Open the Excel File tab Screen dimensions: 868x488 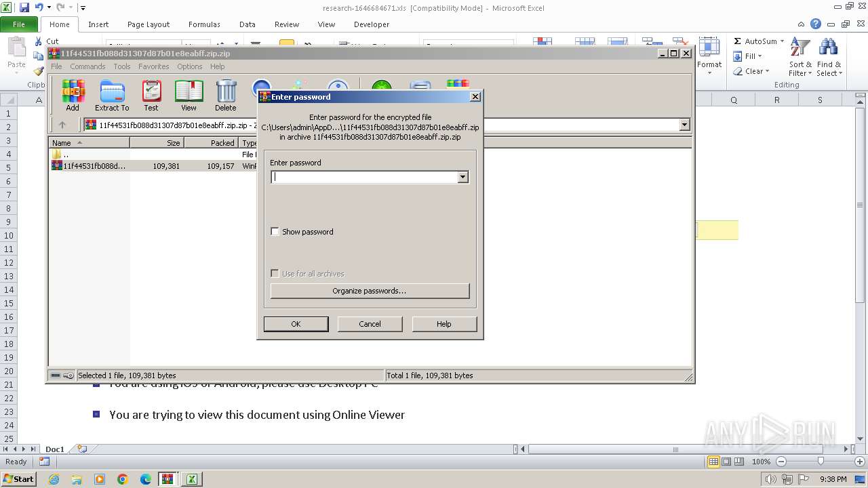19,24
